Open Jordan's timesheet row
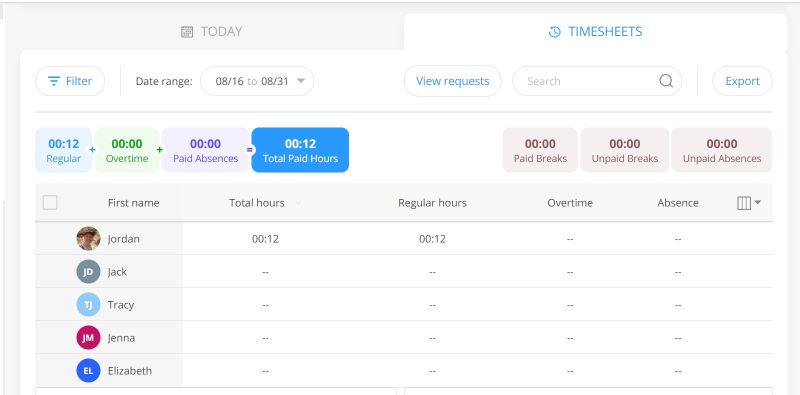 click(404, 238)
